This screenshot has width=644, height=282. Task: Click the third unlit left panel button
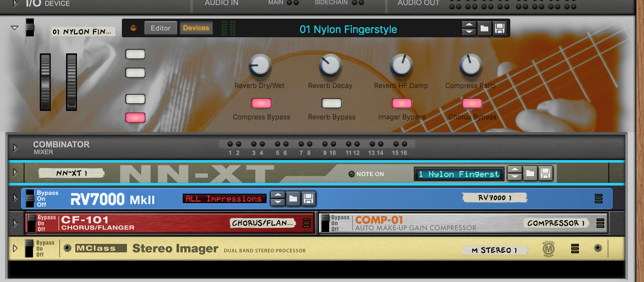(x=135, y=99)
